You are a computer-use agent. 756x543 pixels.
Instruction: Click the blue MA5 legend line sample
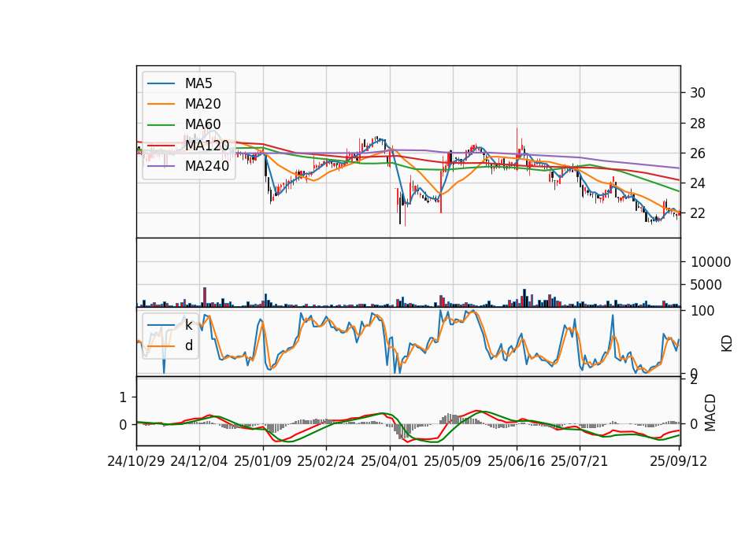click(161, 83)
